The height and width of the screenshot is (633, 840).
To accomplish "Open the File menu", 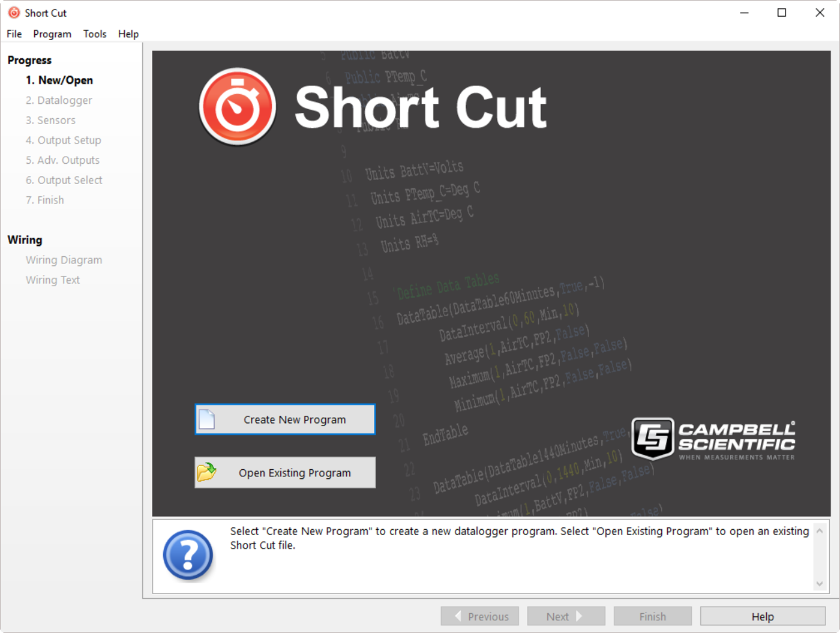I will pos(14,34).
